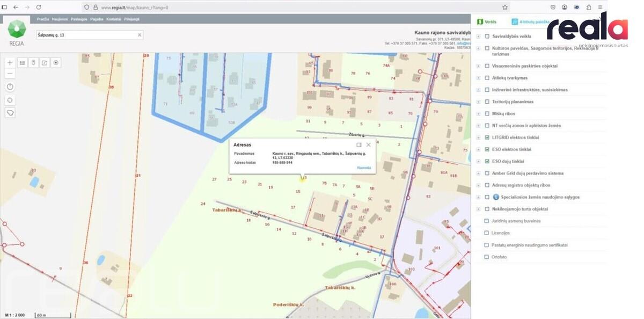
Task: Expand Inžinerinė infrastruktūra, susisiekimas group
Action: (x=478, y=90)
